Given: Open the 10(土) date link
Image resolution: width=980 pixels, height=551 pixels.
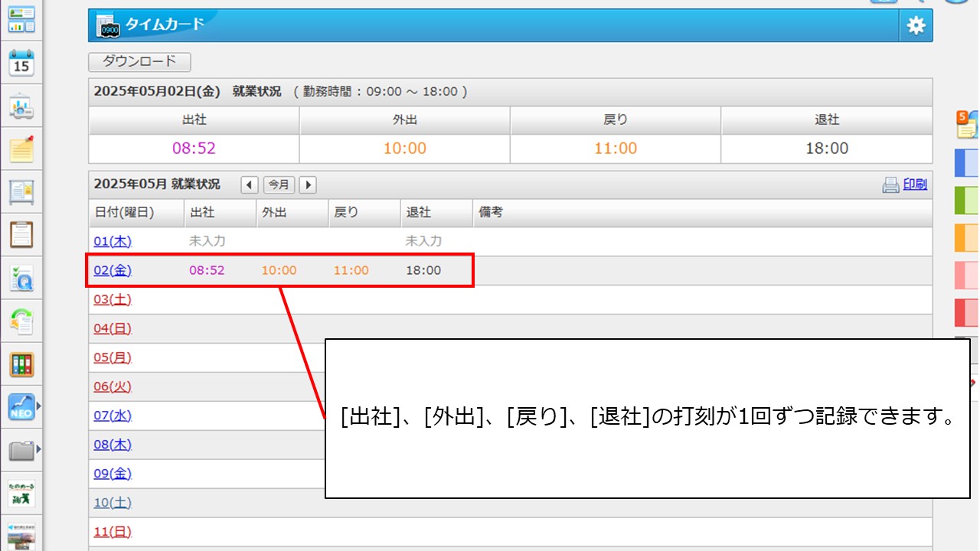Looking at the screenshot, I should [x=113, y=503].
